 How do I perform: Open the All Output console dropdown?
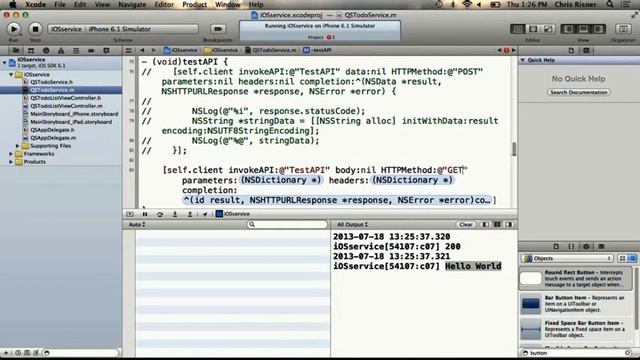[352, 224]
